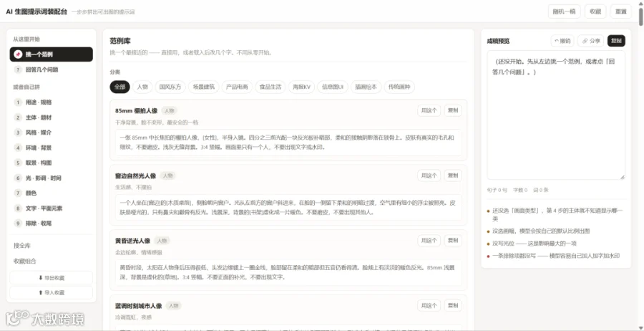The image size is (644, 331).
Task: Click the 85mm 棚拍人像 prompt text box
Action: [x=288, y=143]
